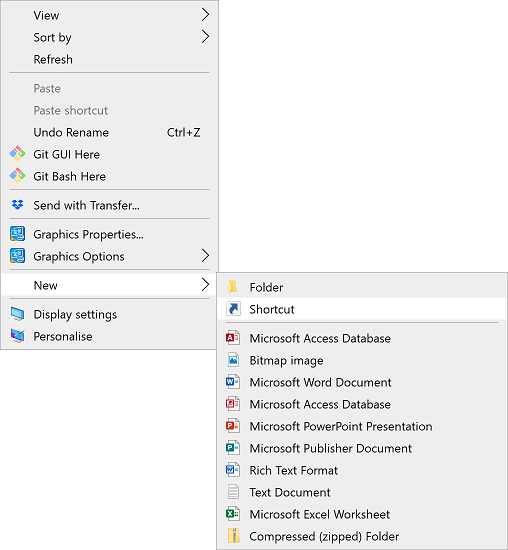
Task: Expand the Graphics Options submenu arrow
Action: [x=206, y=256]
